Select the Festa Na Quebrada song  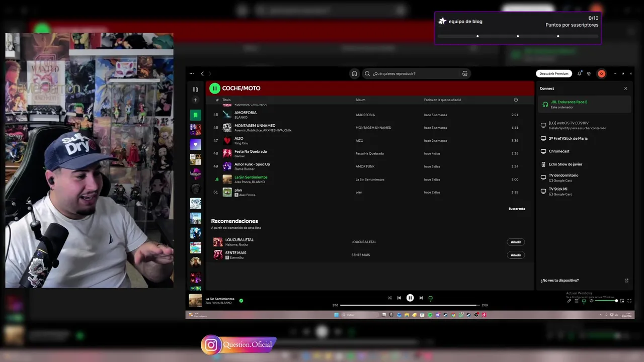(251, 151)
